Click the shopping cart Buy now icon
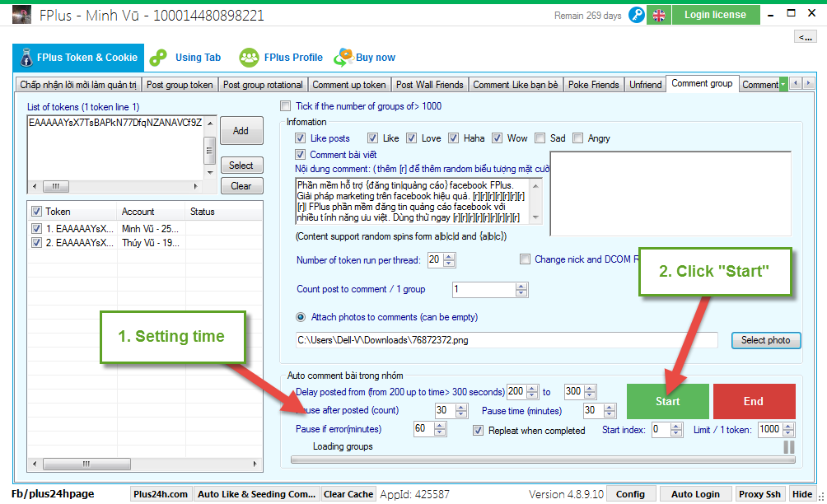Image resolution: width=827 pixels, height=504 pixels. click(343, 57)
